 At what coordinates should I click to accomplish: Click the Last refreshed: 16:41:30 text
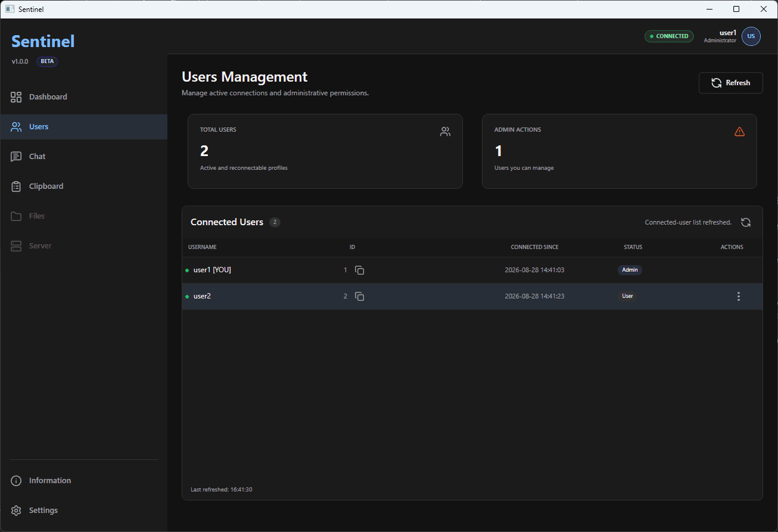[222, 490]
